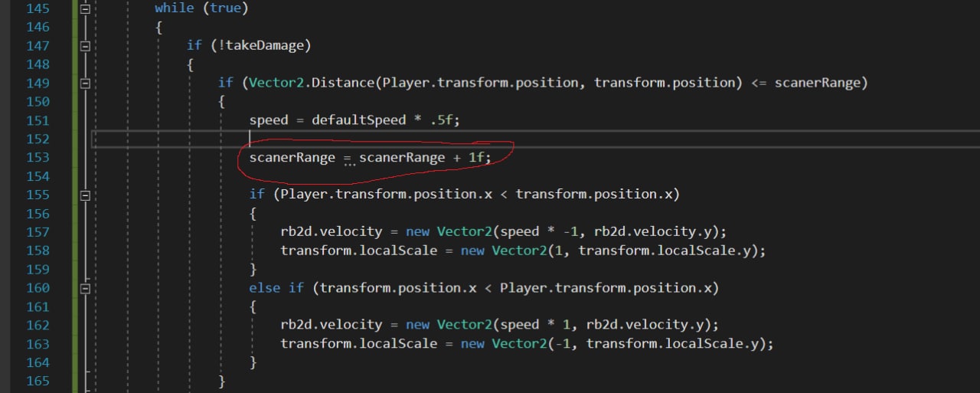This screenshot has width=980, height=393.
Task: Click line number 158
Action: pos(37,251)
